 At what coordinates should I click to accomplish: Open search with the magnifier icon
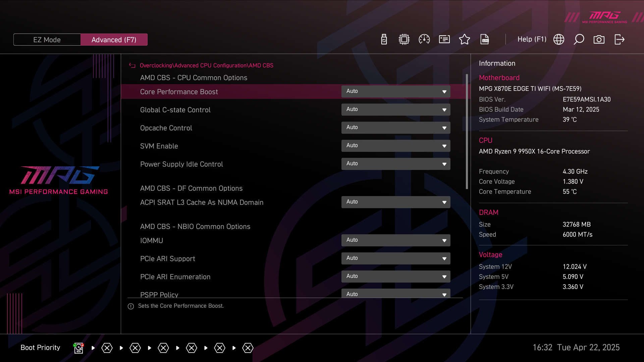pos(579,40)
